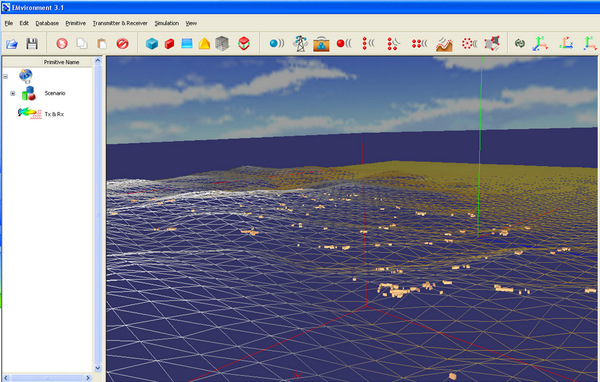Screen dimensions: 600x382
Task: Open the Transmitter & Receiver menu
Action: 120,23
